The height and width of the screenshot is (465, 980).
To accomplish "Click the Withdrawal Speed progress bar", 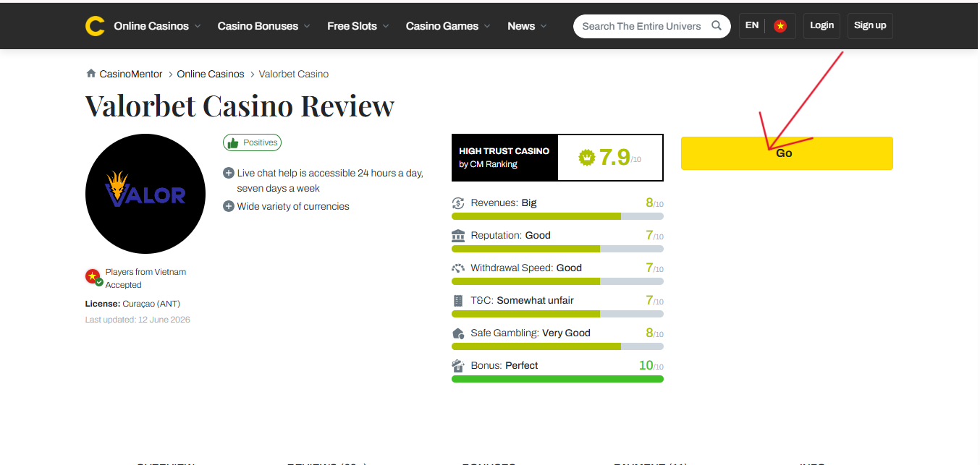I will point(557,281).
